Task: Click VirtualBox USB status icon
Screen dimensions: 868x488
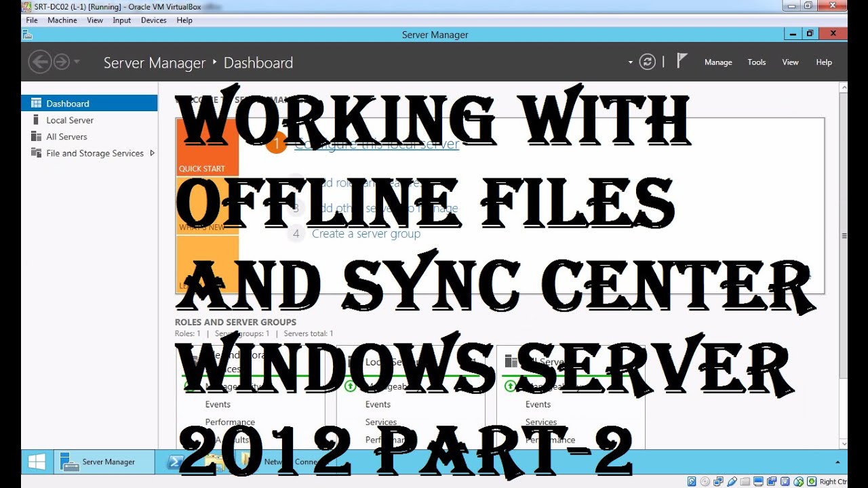Action: tap(732, 482)
